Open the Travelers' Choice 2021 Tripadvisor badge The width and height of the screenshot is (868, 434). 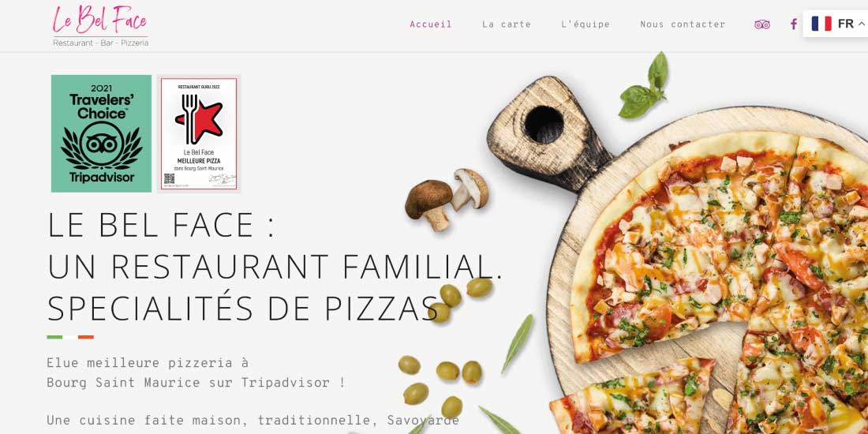(101, 133)
